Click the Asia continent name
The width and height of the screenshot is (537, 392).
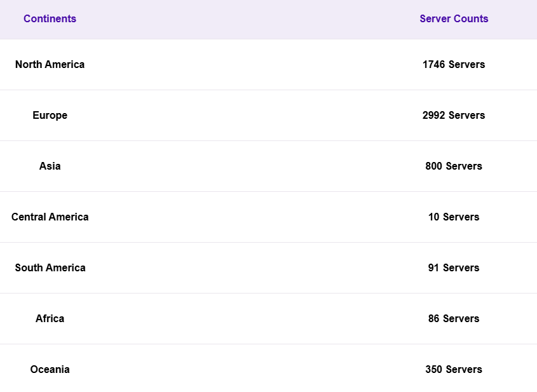pyautogui.click(x=50, y=166)
